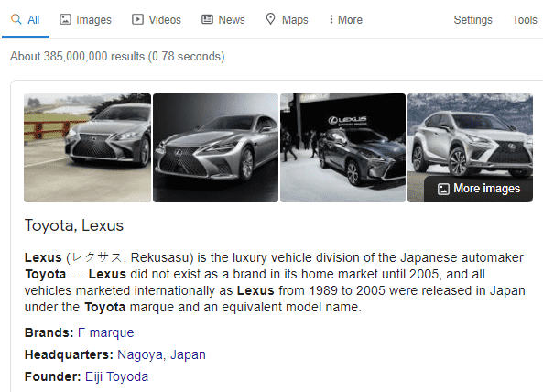Expand the More menu
This screenshot has height=392, width=543.
coord(345,20)
